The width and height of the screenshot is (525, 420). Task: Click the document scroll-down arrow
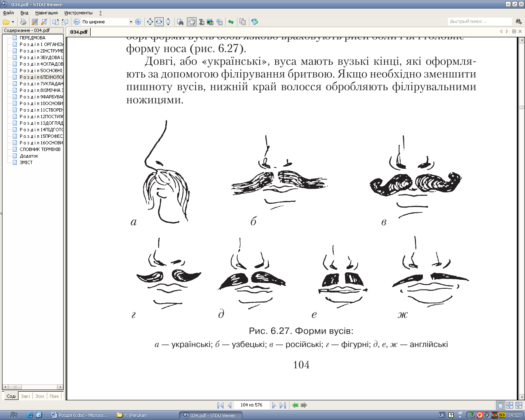[x=521, y=397]
